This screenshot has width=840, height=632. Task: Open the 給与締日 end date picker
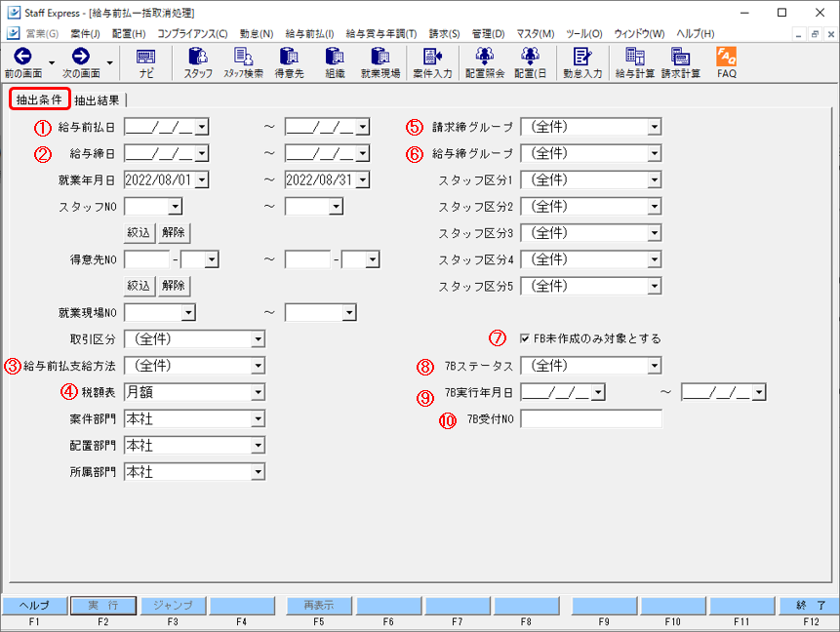pos(363,154)
